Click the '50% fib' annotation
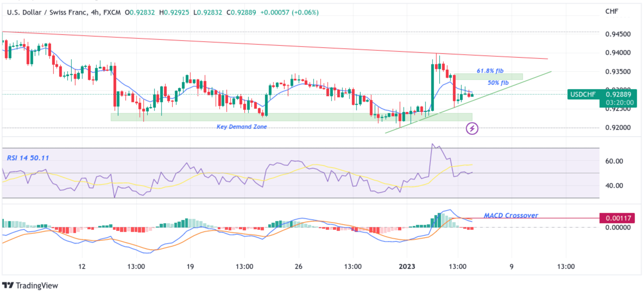 click(498, 83)
